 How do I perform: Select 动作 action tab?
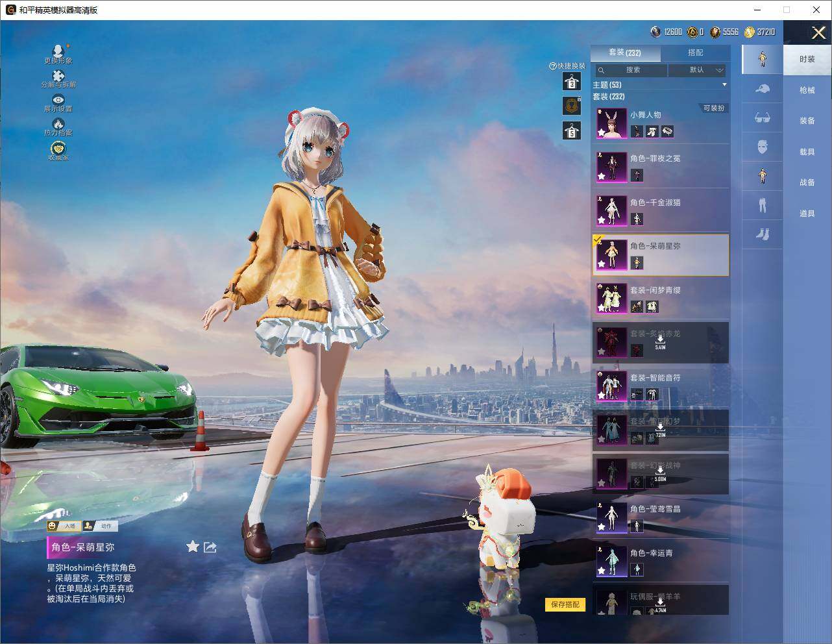(100, 526)
